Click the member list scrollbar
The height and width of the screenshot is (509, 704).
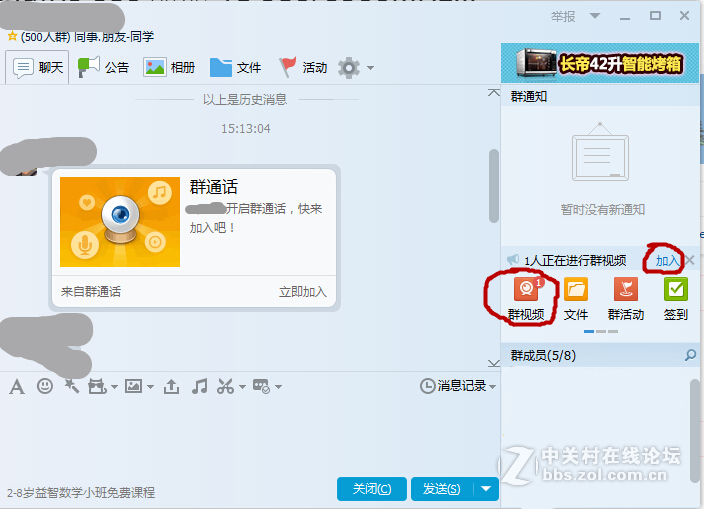point(695,430)
